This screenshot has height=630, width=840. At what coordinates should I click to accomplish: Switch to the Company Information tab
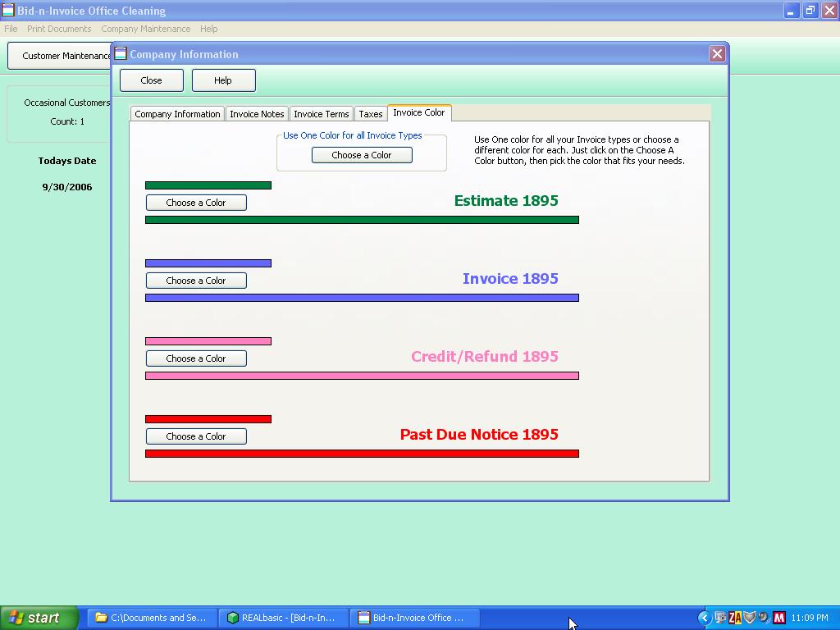(x=177, y=114)
